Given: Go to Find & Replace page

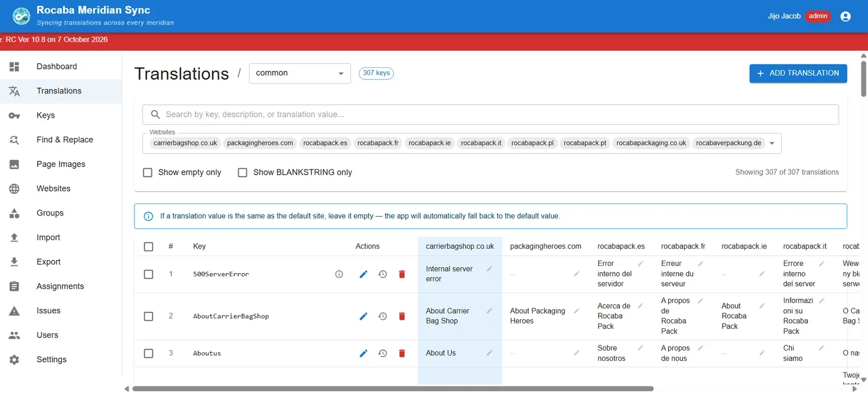Looking at the screenshot, I should 61,140.
